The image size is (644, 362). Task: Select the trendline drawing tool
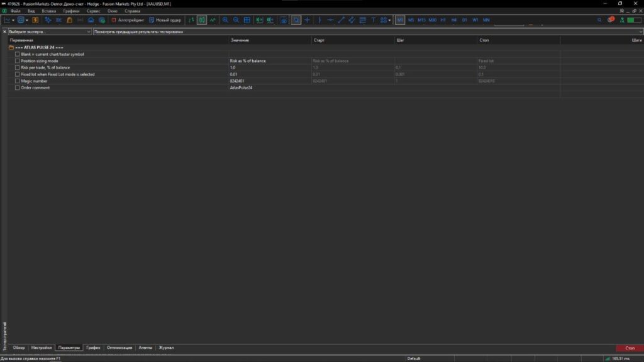tap(341, 19)
